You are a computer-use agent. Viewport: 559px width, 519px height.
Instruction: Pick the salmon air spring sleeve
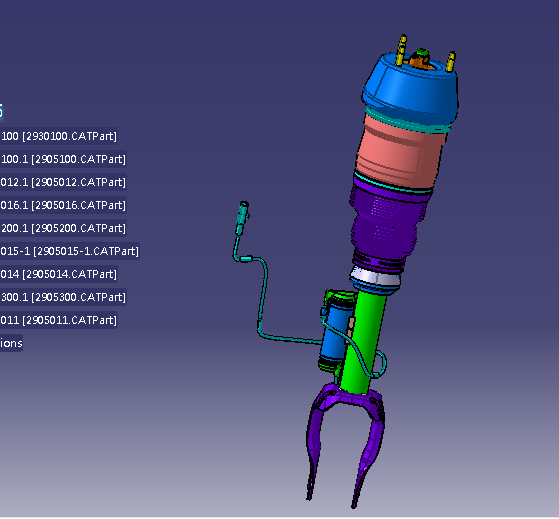tap(399, 153)
